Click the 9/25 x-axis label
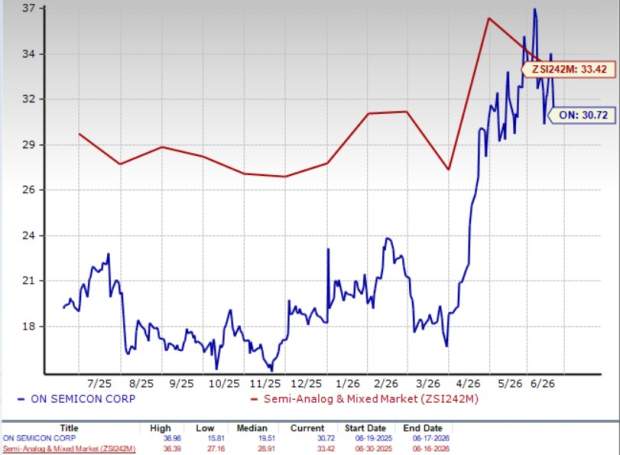Image resolution: width=620 pixels, height=455 pixels. (181, 384)
